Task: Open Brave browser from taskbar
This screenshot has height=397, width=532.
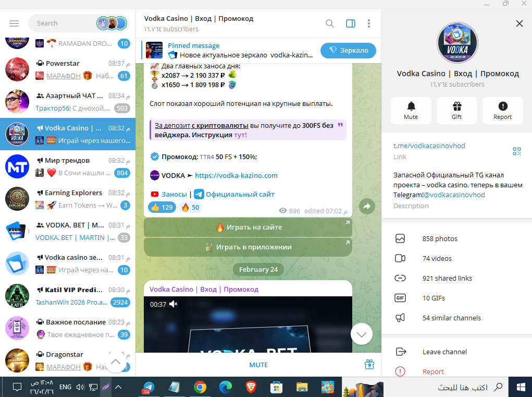Action: [x=251, y=387]
